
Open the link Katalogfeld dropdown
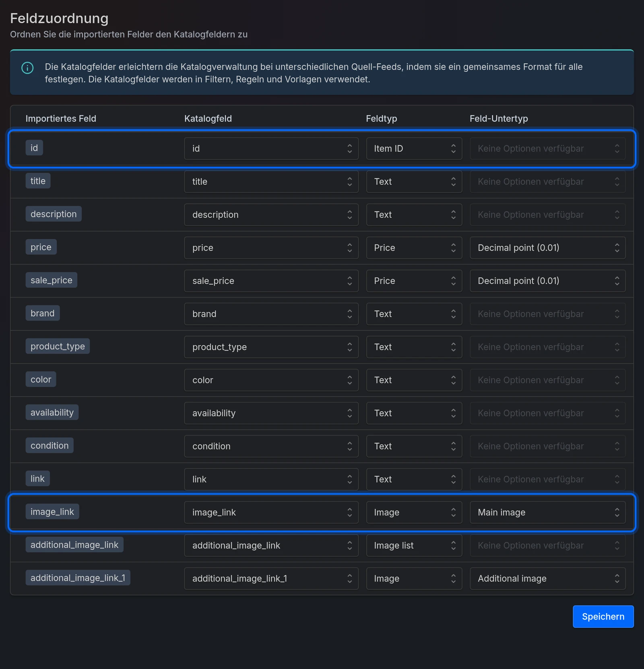pos(271,479)
